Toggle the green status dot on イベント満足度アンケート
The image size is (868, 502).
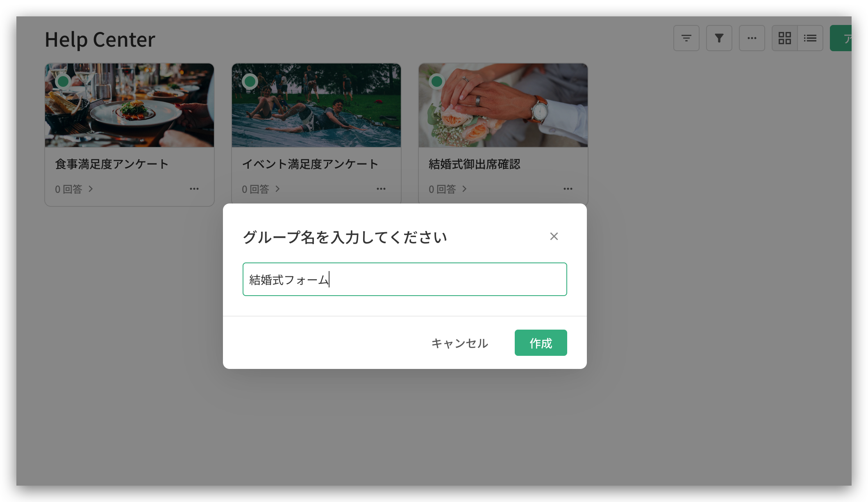[250, 81]
